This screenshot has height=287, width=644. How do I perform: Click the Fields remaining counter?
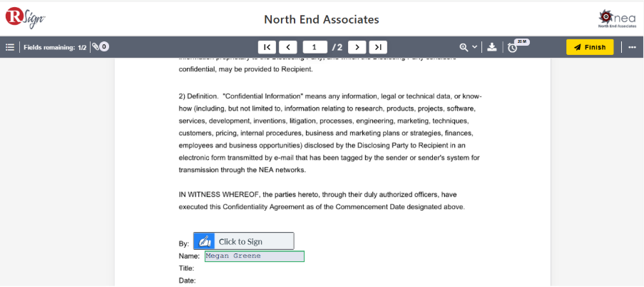(x=55, y=47)
